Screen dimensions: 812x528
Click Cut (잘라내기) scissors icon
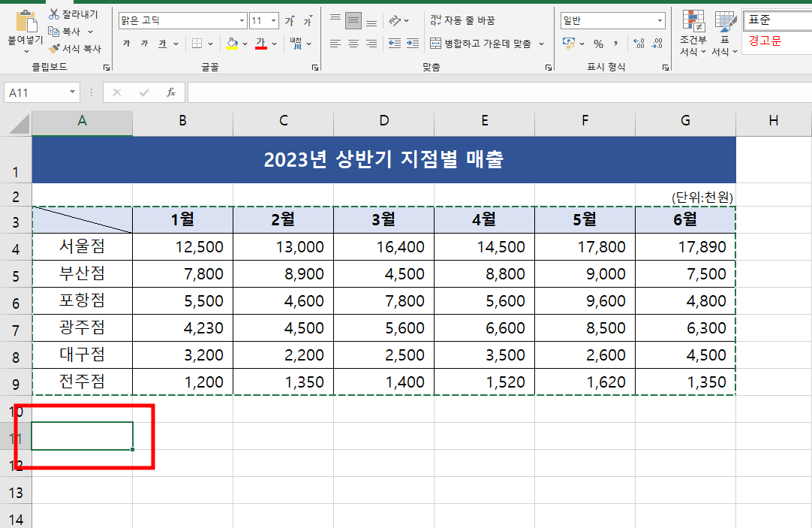[54, 14]
